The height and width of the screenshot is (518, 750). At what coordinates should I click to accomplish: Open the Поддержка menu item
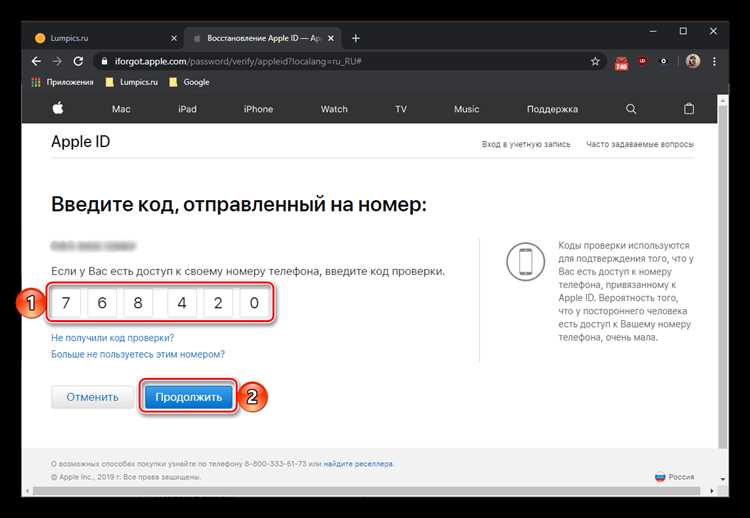(552, 109)
